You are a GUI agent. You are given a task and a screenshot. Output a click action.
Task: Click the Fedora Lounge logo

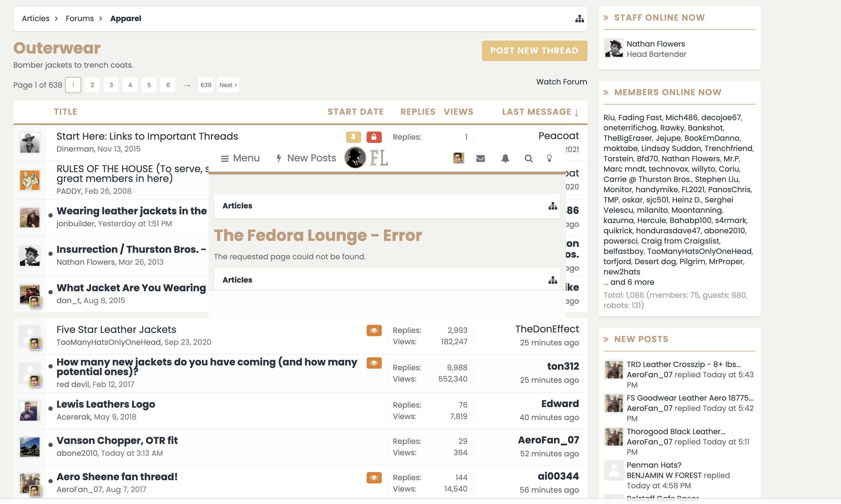click(366, 158)
